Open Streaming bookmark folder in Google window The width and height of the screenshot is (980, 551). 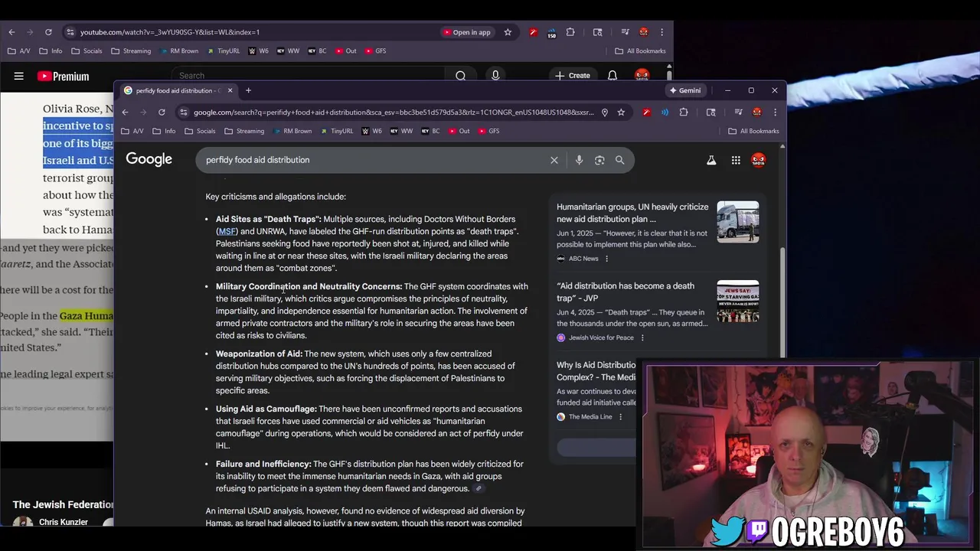(243, 131)
